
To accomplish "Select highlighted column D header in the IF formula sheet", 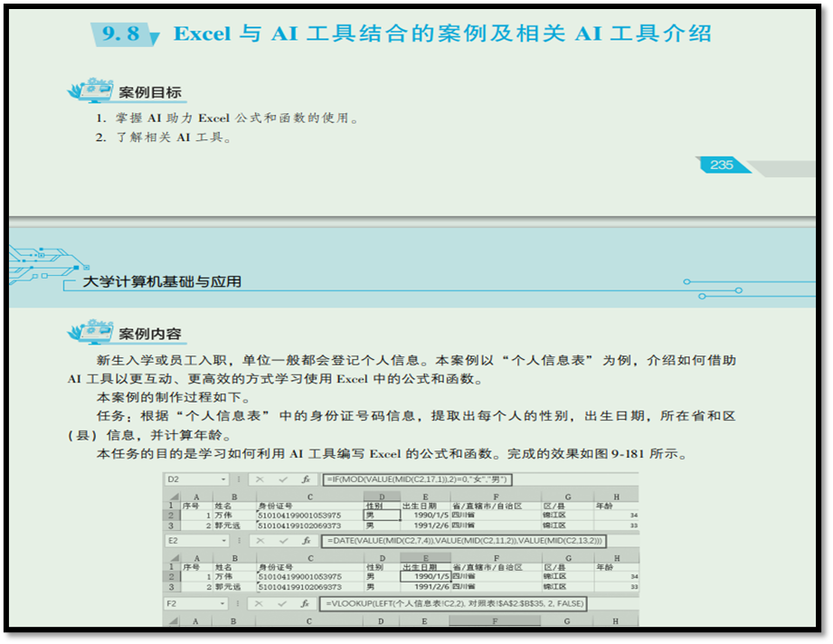I will click(382, 497).
